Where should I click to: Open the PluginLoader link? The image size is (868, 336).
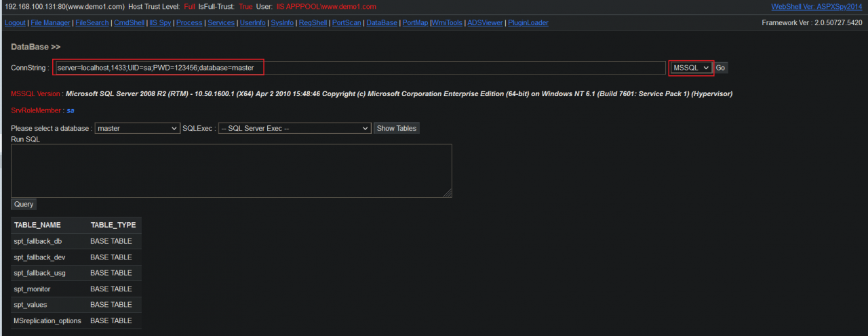coord(528,22)
